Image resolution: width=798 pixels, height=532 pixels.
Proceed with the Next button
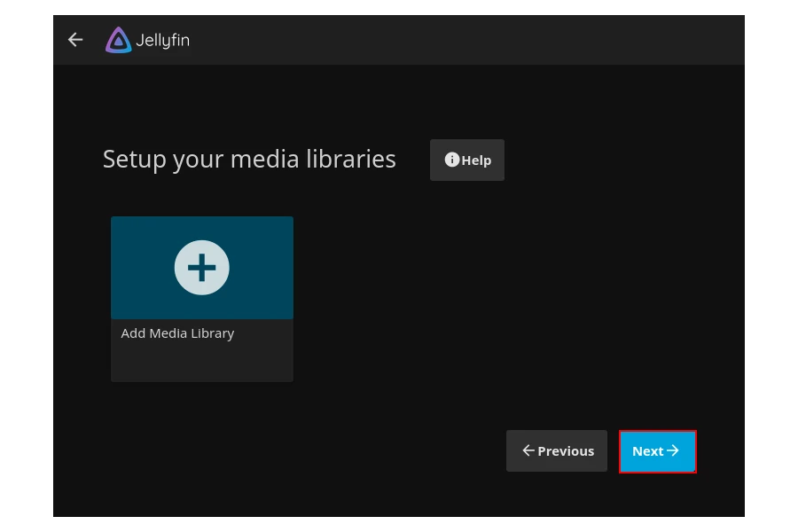657,451
